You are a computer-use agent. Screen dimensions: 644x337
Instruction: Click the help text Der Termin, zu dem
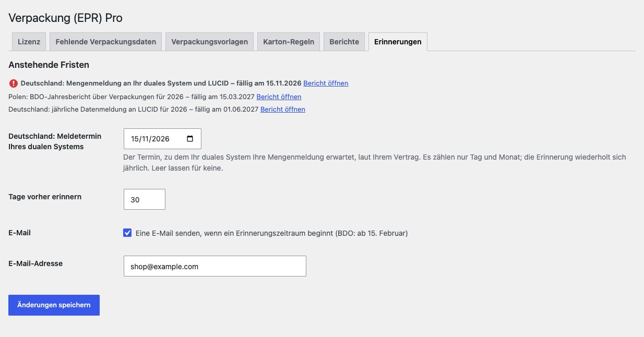point(375,163)
